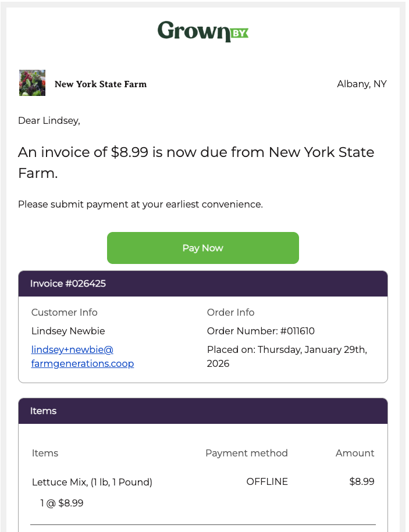Click the Payment method column header

246,453
